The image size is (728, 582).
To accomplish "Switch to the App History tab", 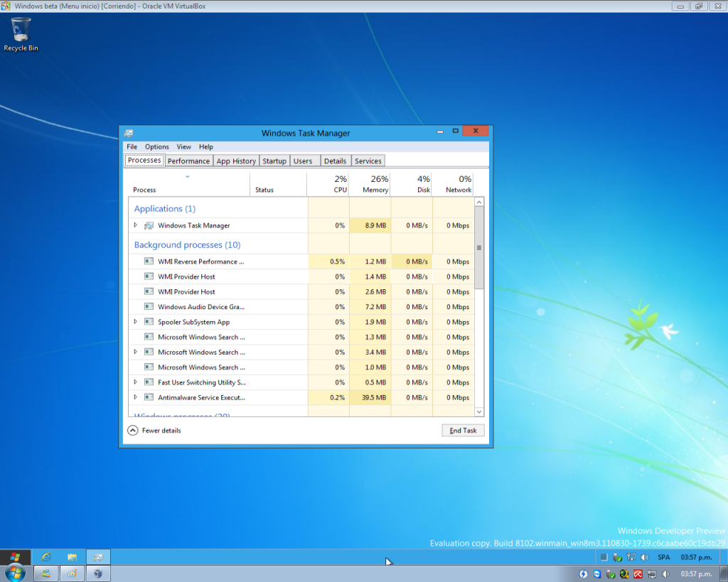I will pos(236,161).
